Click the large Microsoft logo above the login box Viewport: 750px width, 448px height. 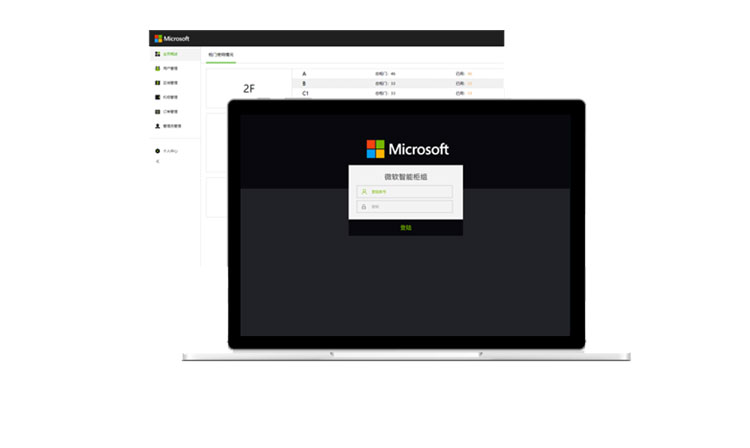[408, 149]
